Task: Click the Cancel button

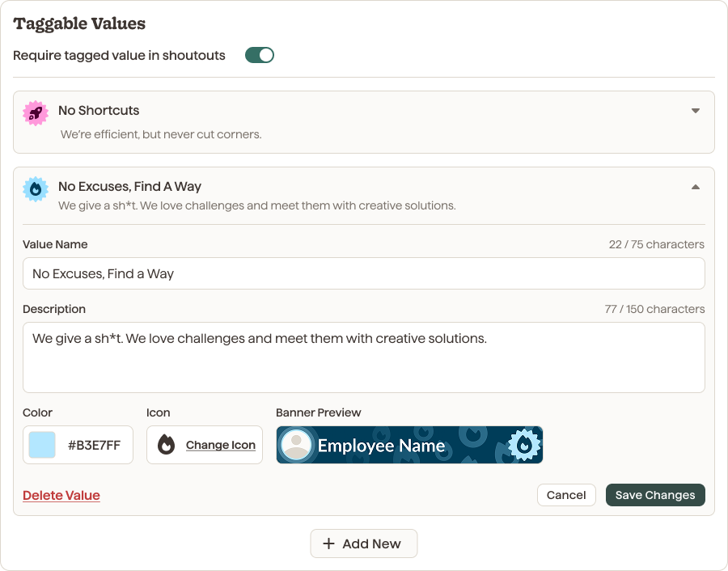Action: 566,495
